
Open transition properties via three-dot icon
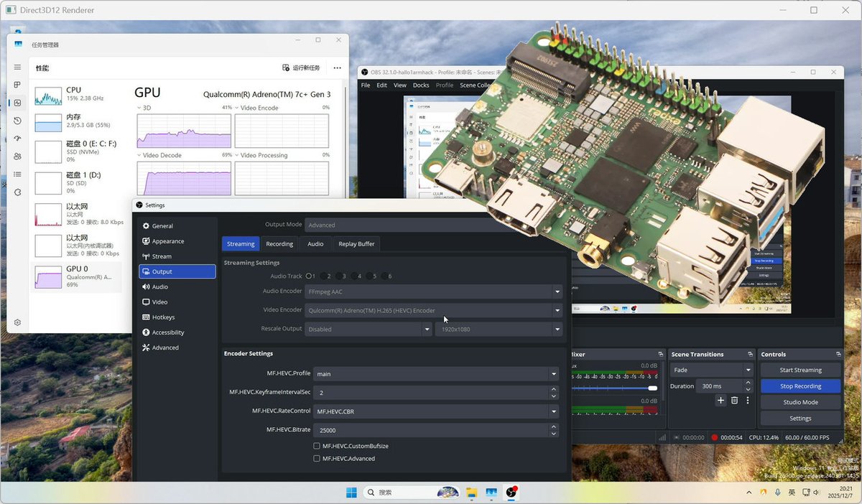[748, 400]
